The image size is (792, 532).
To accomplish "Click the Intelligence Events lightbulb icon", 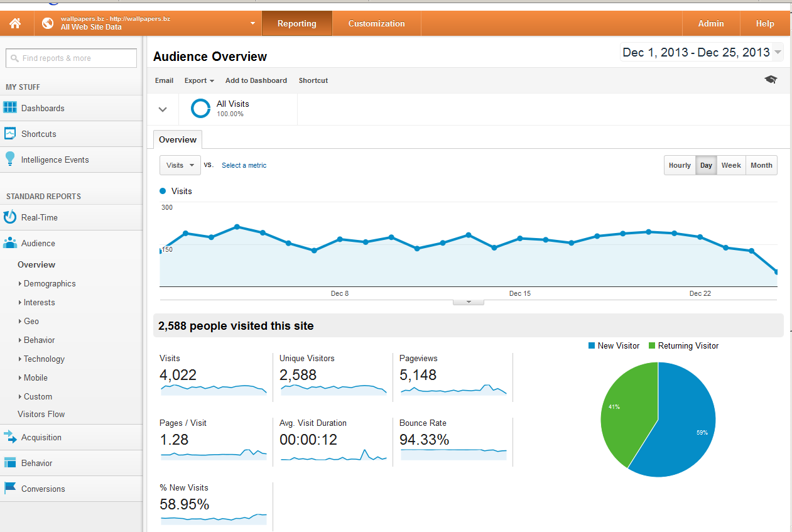I will (x=9, y=159).
